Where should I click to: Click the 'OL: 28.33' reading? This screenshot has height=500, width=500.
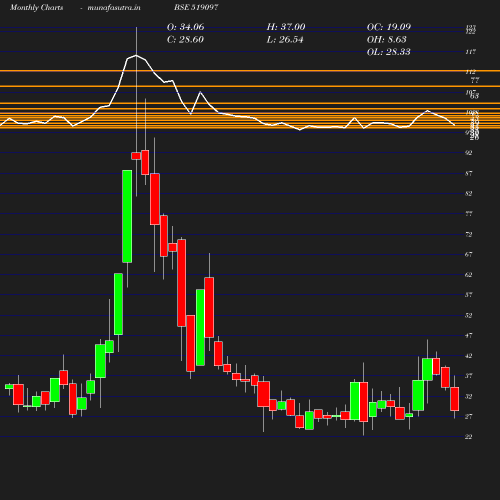(x=389, y=52)
